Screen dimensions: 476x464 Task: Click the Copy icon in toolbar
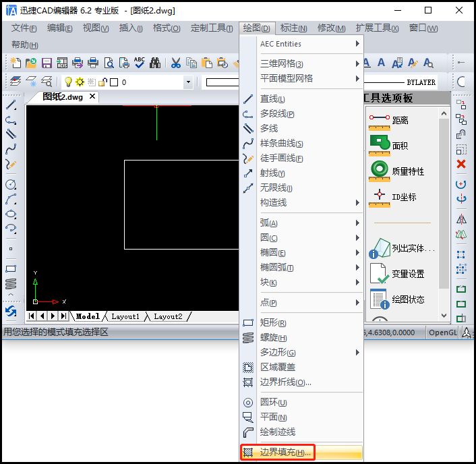tap(191, 63)
